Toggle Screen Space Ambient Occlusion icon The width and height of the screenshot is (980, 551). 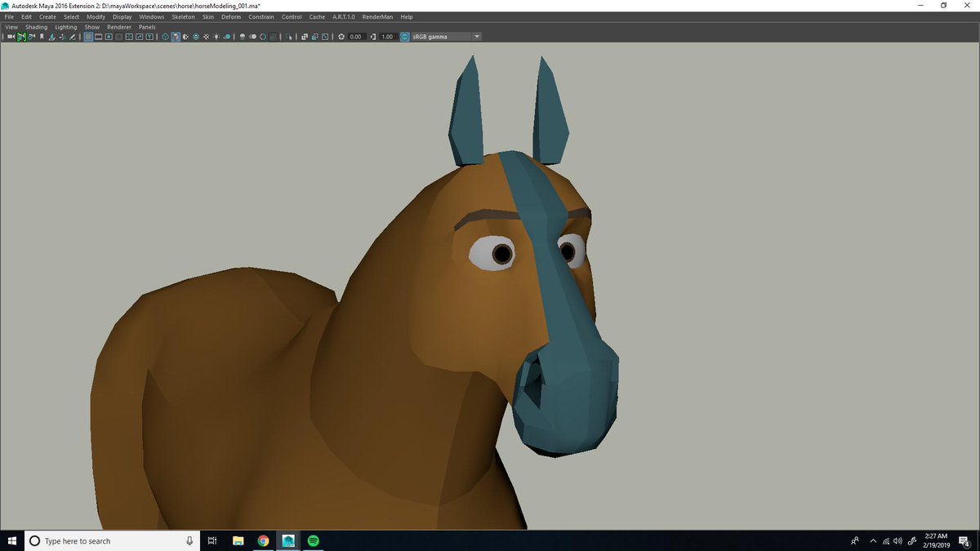point(243,37)
